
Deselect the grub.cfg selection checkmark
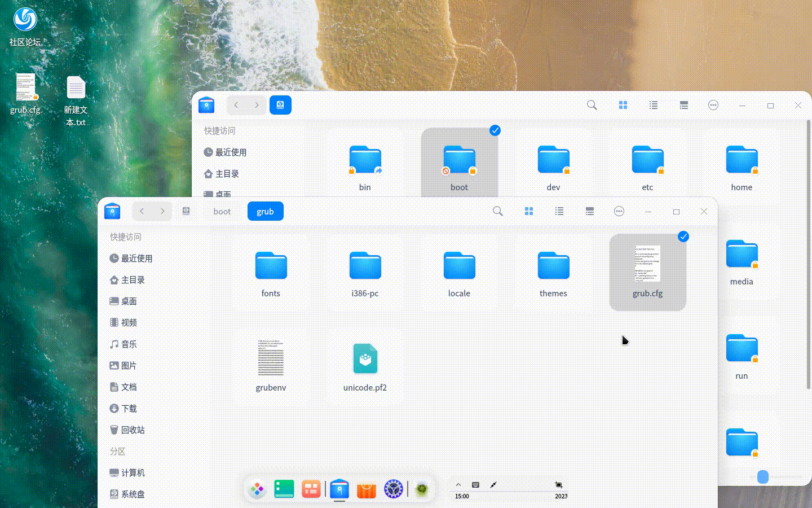tap(683, 237)
